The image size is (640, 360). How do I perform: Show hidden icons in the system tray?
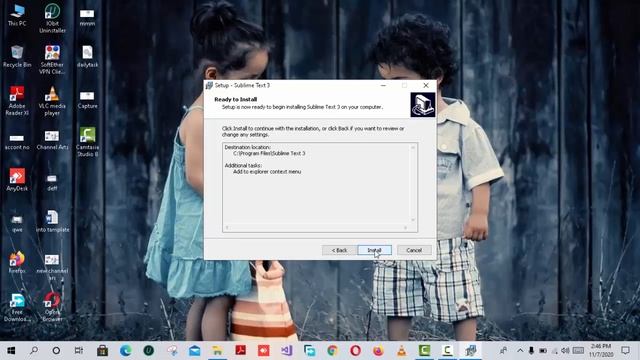click(x=520, y=350)
